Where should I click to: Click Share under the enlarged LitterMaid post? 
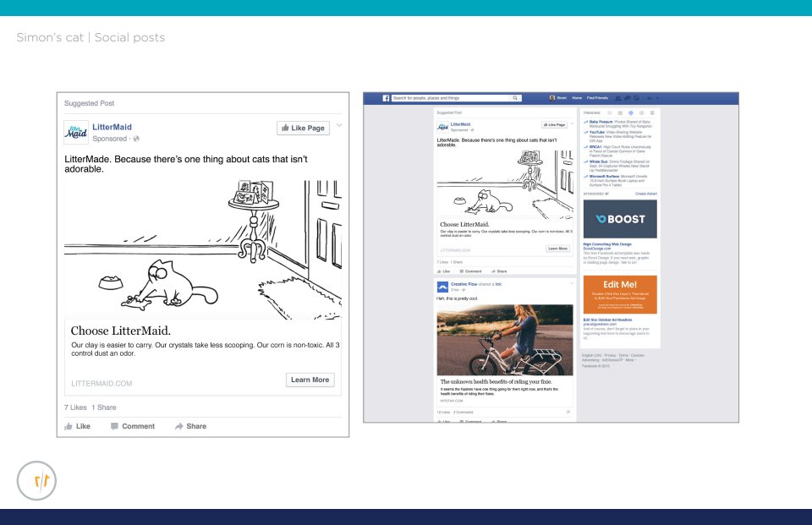(x=191, y=426)
